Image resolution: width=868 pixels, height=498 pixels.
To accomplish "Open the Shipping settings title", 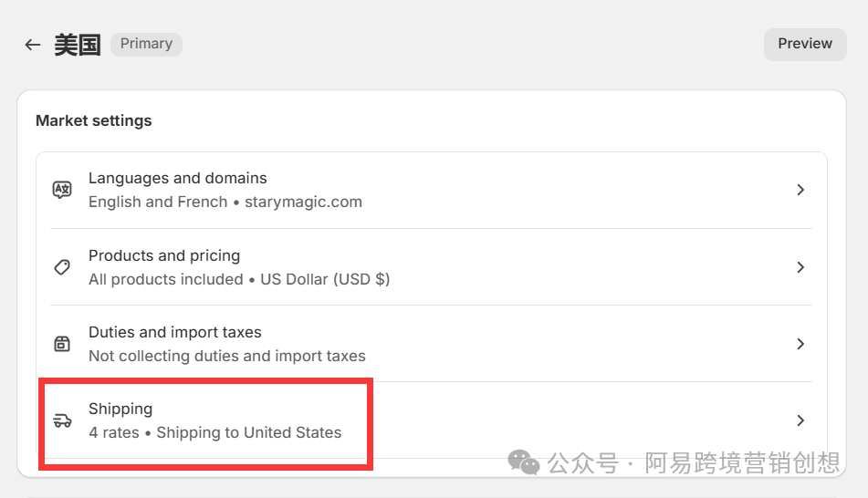I will point(120,409).
